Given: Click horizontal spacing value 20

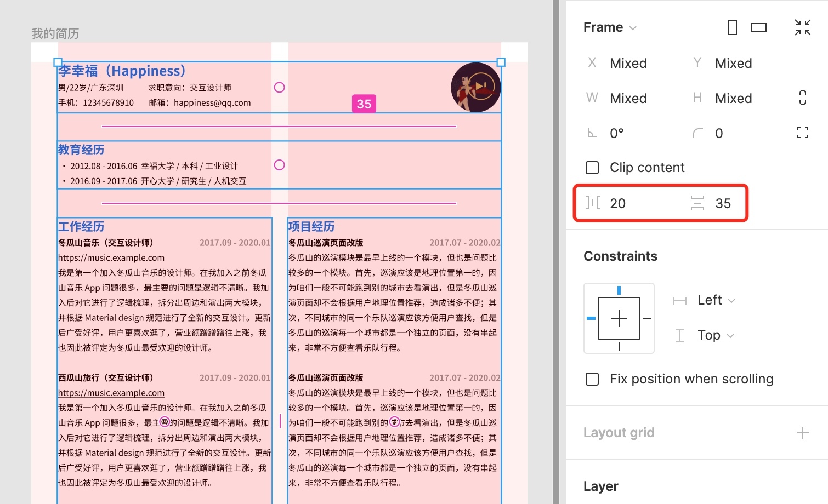Looking at the screenshot, I should click(618, 203).
